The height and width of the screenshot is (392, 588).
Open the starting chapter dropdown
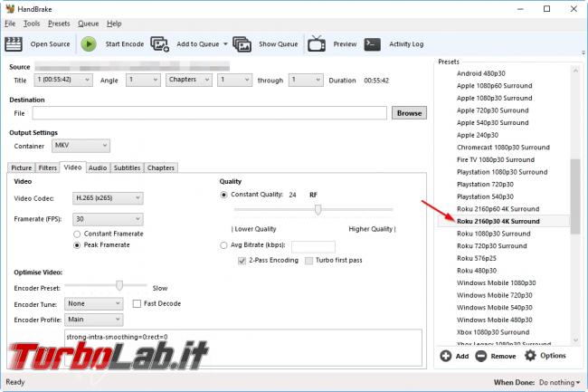[x=235, y=80]
